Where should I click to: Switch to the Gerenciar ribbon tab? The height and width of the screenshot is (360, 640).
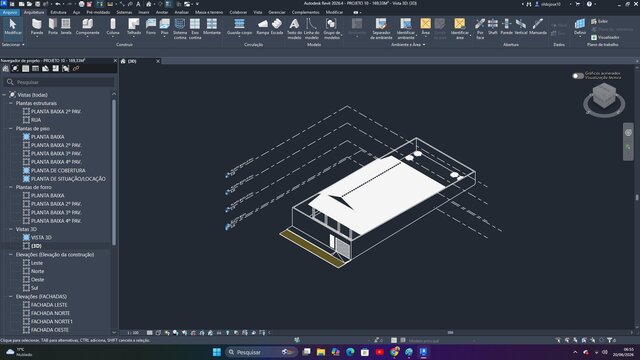[x=277, y=12]
